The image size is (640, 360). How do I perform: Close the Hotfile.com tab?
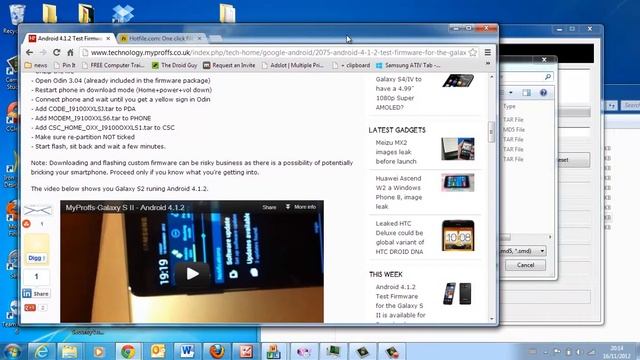coord(199,38)
